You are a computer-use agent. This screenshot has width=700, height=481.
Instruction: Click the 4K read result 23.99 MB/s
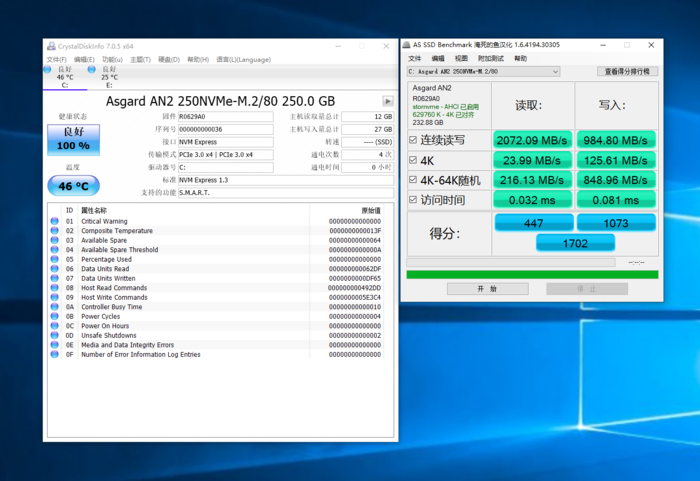(532, 160)
